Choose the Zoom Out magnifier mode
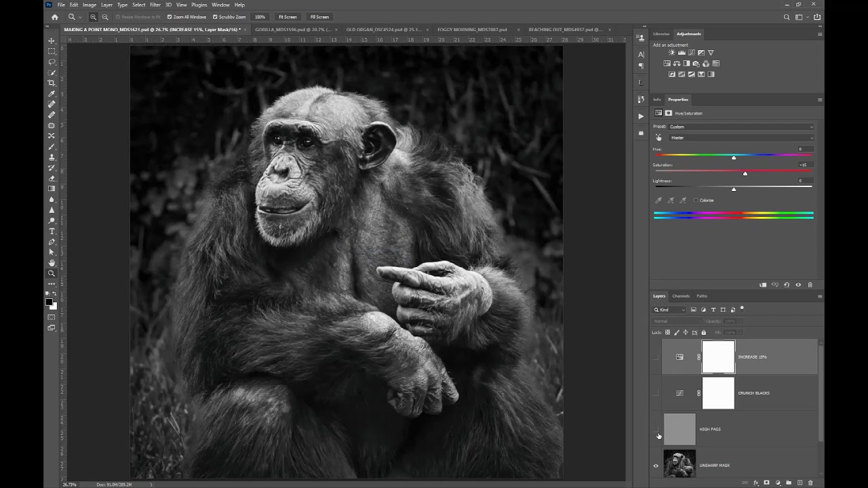Viewport: 868px width, 488px height. tap(105, 17)
